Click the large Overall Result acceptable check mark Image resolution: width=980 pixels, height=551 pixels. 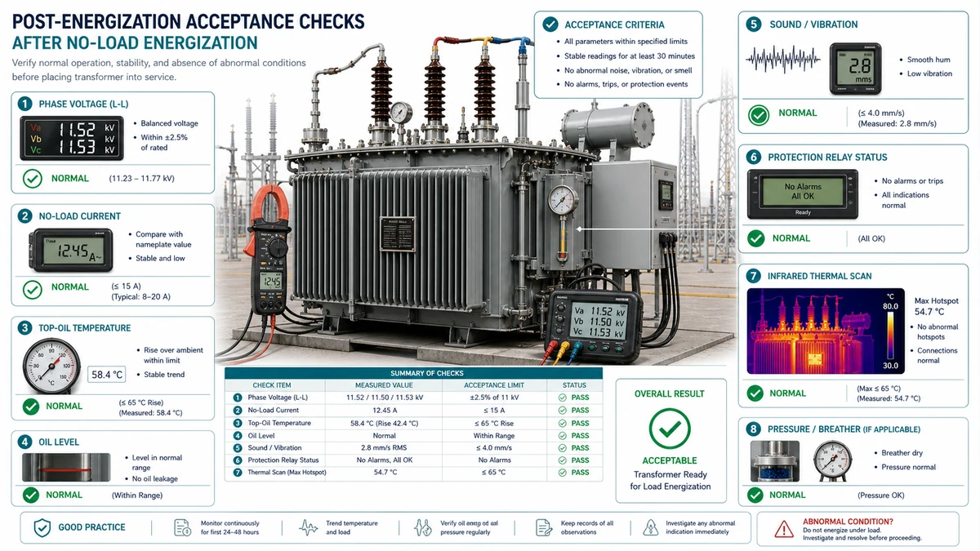[670, 429]
